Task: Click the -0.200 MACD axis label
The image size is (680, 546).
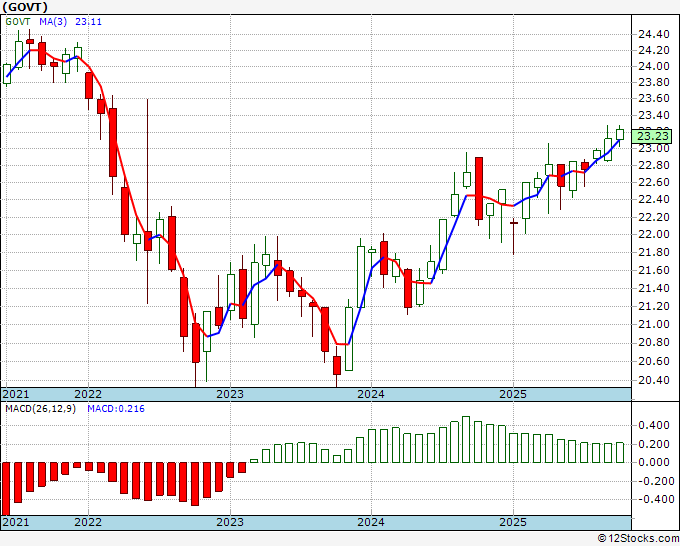Action: tap(654, 481)
